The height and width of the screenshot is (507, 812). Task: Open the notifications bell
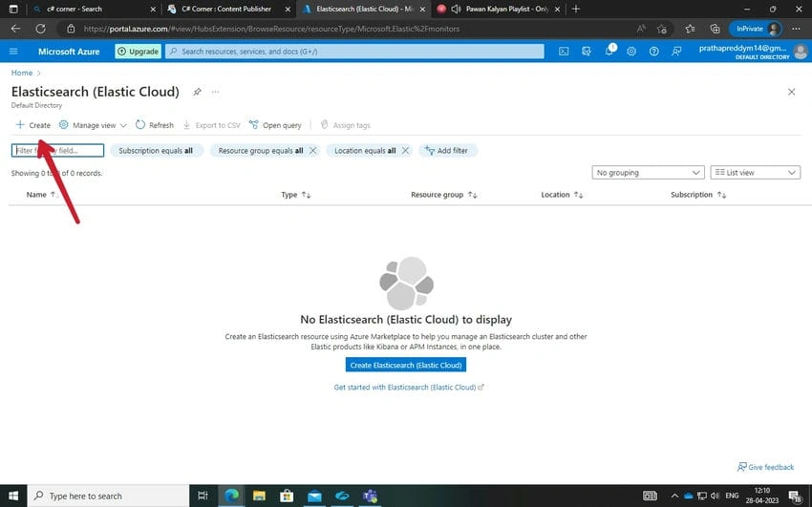pyautogui.click(x=609, y=51)
